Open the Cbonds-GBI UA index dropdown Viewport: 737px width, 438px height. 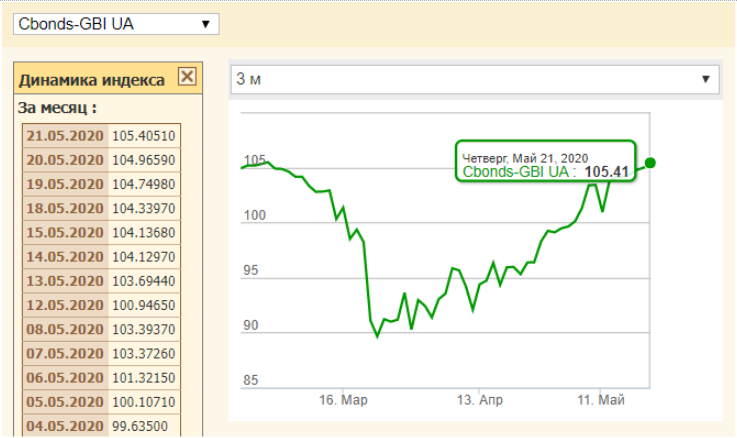pyautogui.click(x=116, y=24)
